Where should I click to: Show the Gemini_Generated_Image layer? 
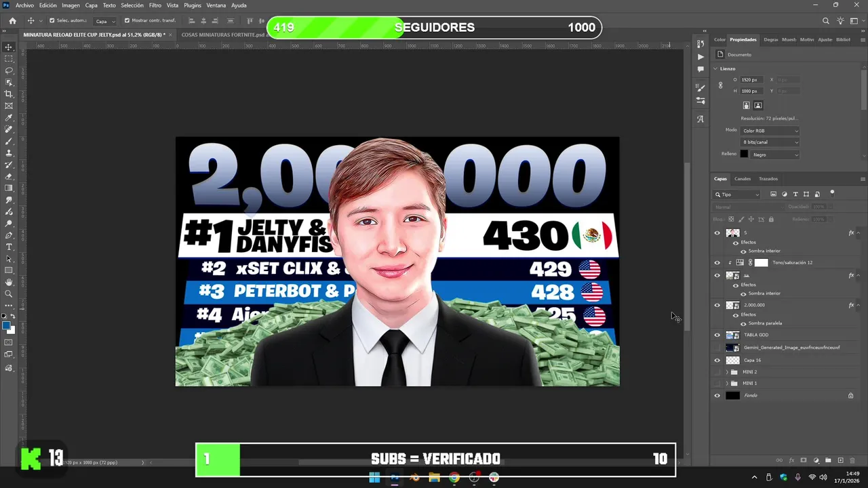tap(717, 348)
